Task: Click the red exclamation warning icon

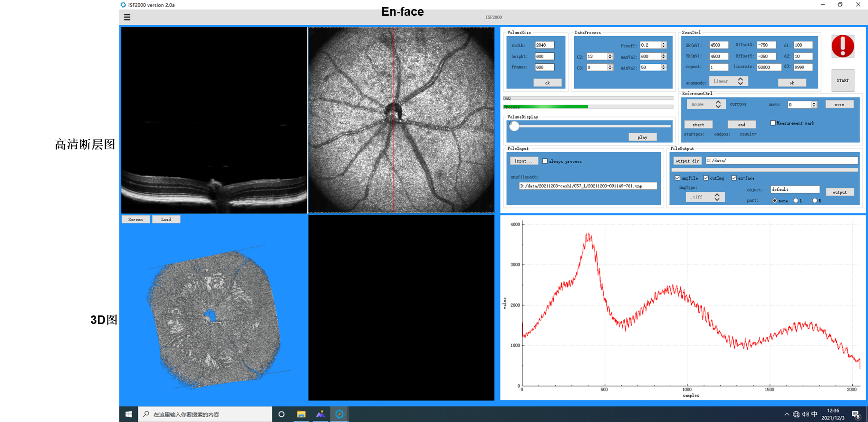Action: 843,46
